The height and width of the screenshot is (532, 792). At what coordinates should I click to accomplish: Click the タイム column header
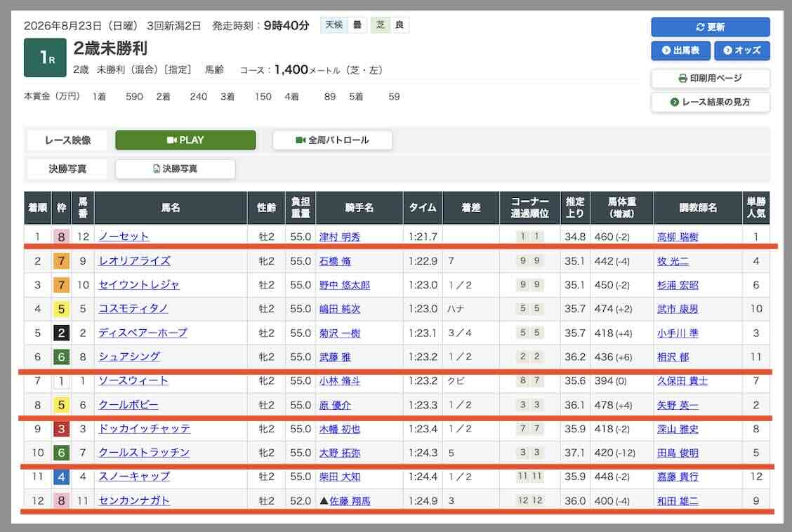(x=423, y=208)
